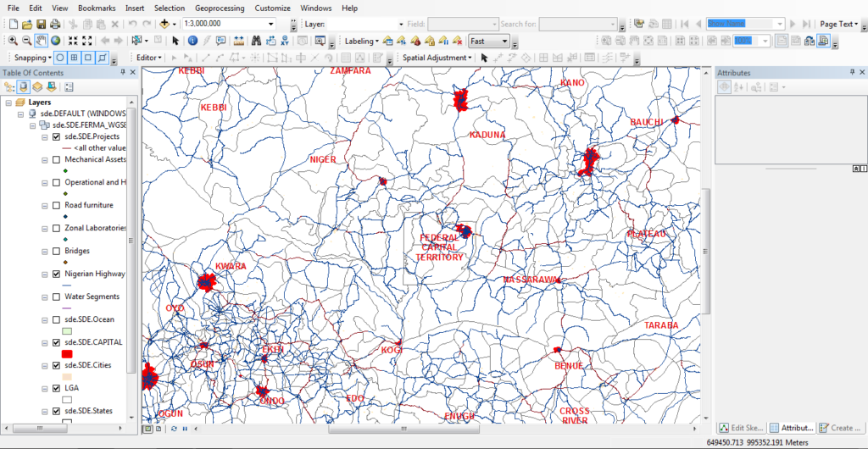Screen dimensions: 868x449
Task: Open the Labeling dropdown menu
Action: click(361, 41)
